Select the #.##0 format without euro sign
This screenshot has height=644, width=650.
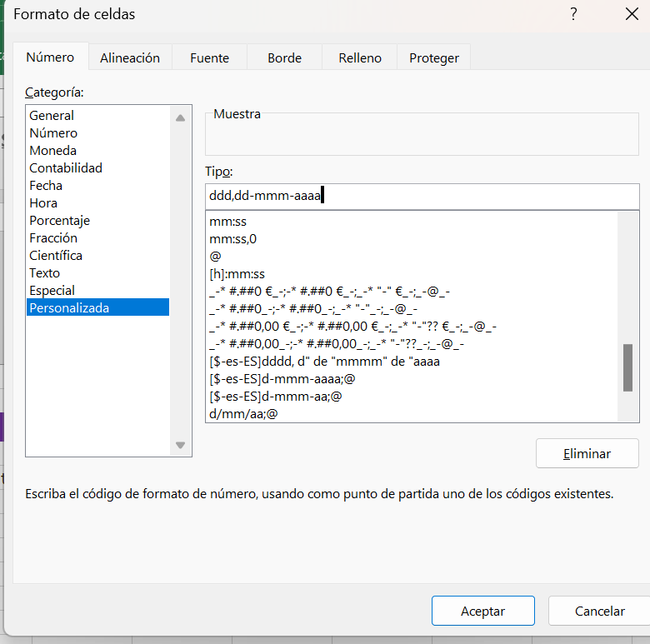pyautogui.click(x=412, y=309)
